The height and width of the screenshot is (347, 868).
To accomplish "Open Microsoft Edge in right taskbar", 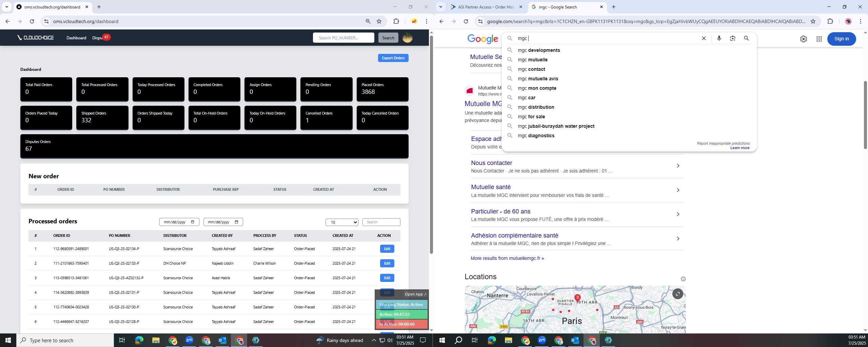I will pyautogui.click(x=492, y=340).
